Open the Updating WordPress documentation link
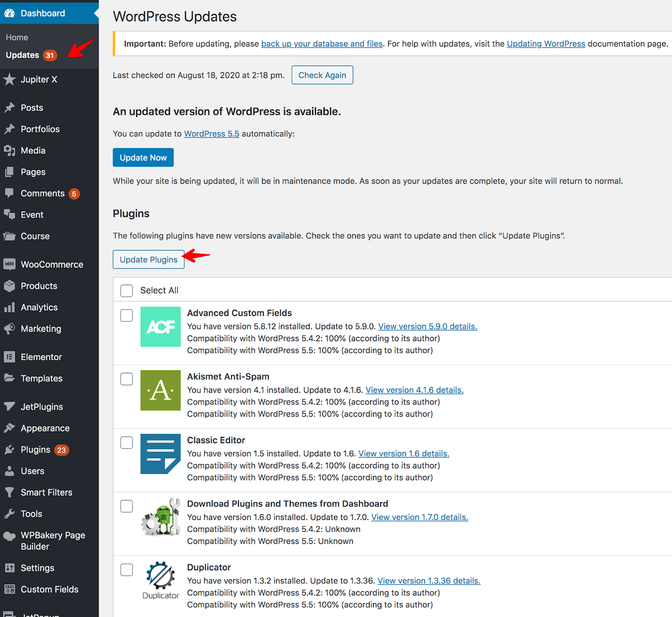The width and height of the screenshot is (672, 617). pyautogui.click(x=546, y=44)
